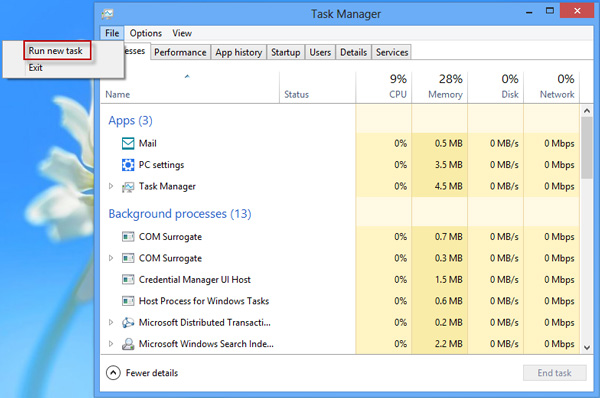Switch to the App history tab
This screenshot has height=398, width=600.
[x=239, y=52]
